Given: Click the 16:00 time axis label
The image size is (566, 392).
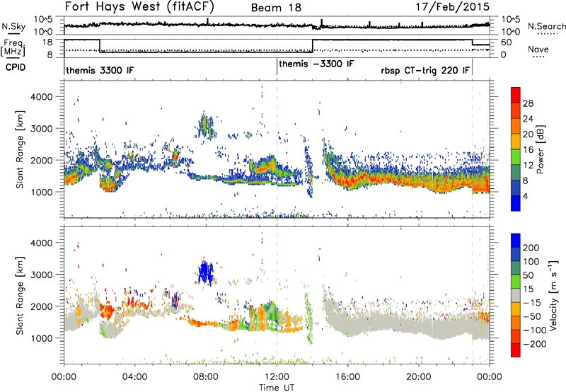Looking at the screenshot, I should pyautogui.click(x=347, y=376).
